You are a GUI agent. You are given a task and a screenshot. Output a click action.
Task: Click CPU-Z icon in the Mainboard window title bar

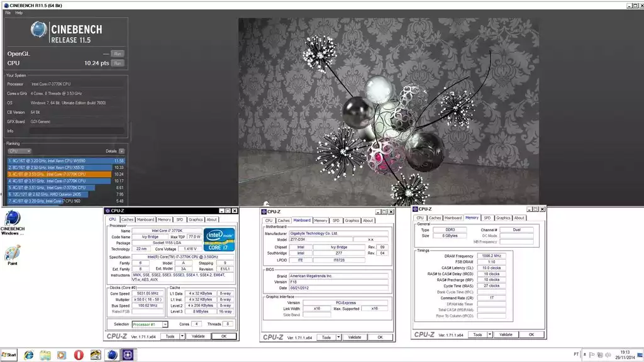[264, 212]
